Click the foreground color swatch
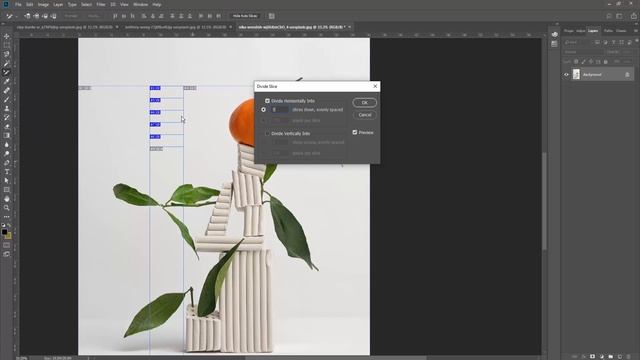 (4, 232)
